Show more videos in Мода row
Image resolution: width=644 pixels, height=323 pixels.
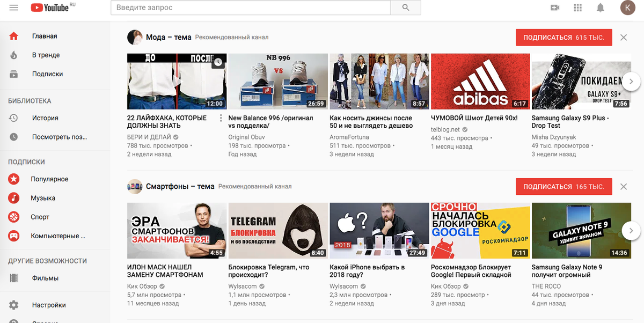(x=631, y=82)
